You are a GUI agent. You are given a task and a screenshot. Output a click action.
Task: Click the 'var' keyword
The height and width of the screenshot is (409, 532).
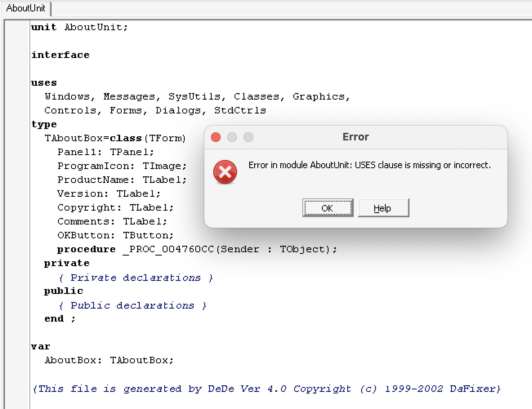(x=41, y=347)
